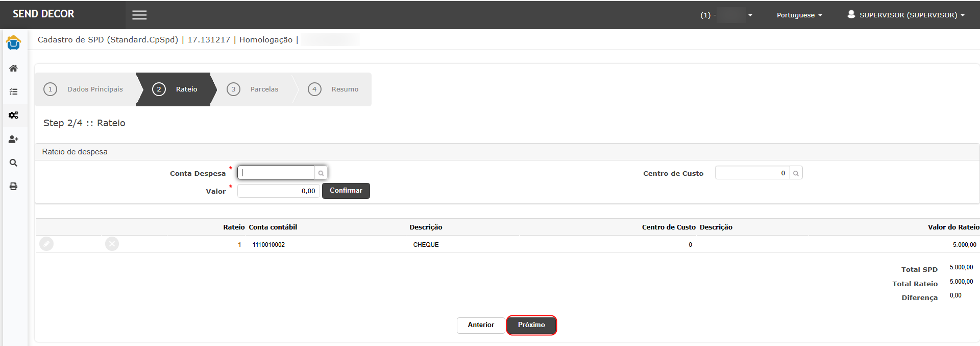Delete the CHEQUE rateio row
980x346 pixels.
click(112, 244)
